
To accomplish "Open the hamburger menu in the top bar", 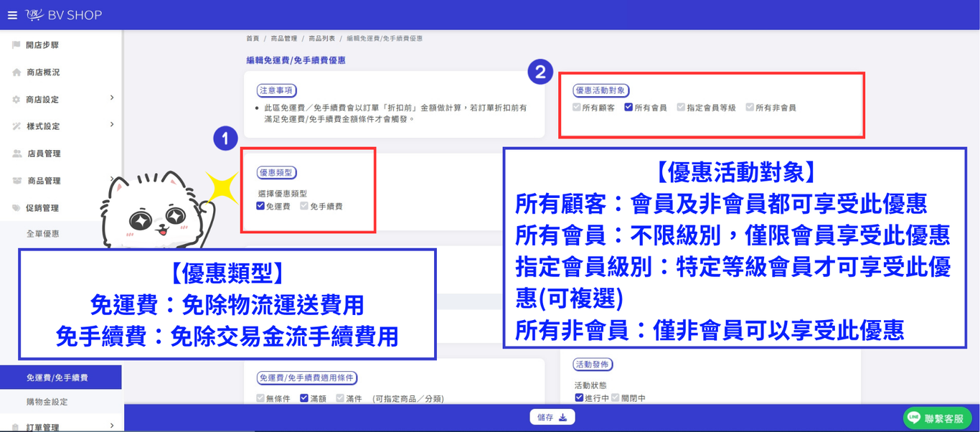I will pyautogui.click(x=12, y=15).
